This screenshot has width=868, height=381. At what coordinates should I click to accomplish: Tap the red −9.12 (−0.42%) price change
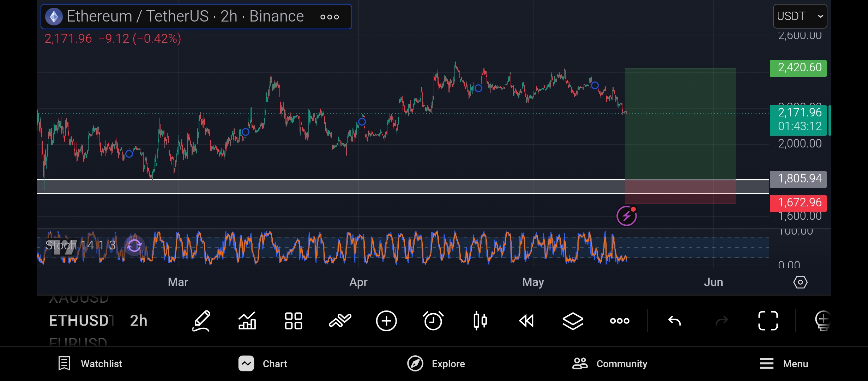(x=140, y=38)
